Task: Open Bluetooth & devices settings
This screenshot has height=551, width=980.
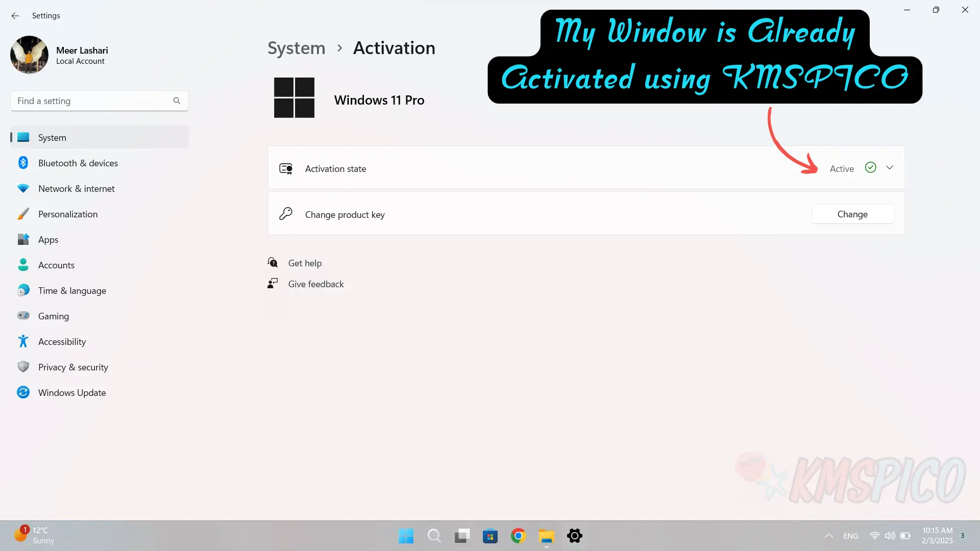Action: tap(99, 163)
